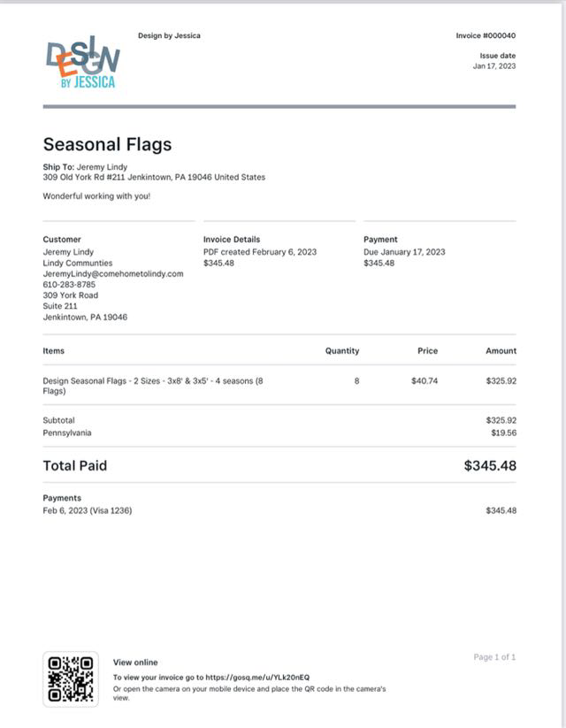Click the Pennsylvania tax line
Screen dimensions: 566x728
point(67,433)
